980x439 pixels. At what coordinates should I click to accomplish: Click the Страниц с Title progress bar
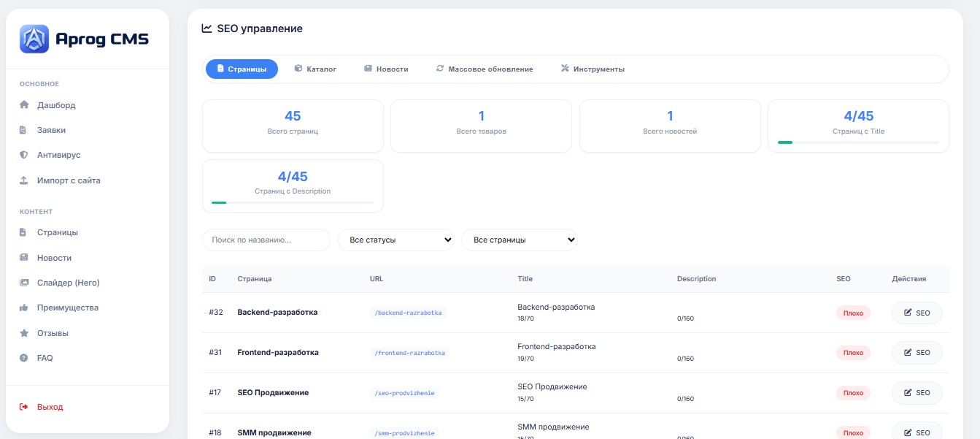click(858, 142)
